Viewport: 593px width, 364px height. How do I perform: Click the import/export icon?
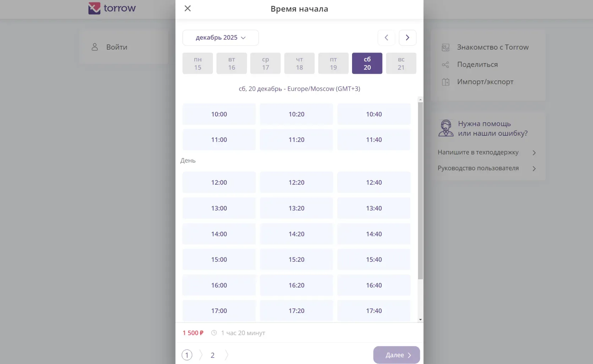(x=446, y=82)
